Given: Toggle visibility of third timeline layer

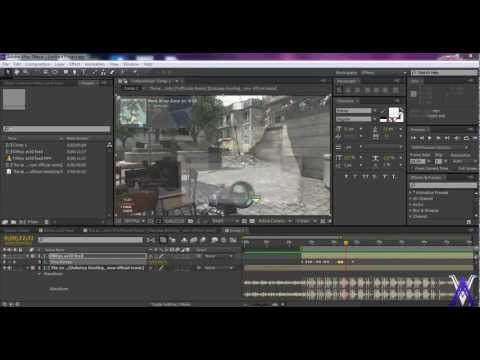Looking at the screenshot, I should point(5,268).
